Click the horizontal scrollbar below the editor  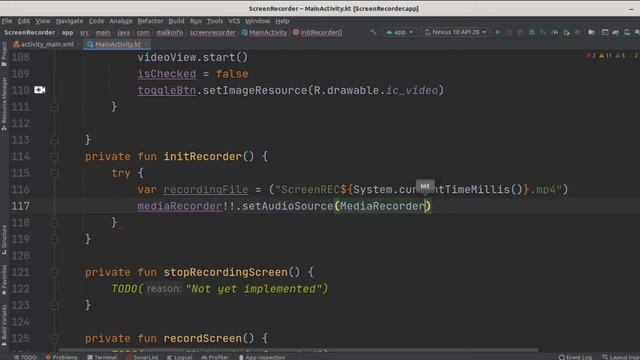pyautogui.click(x=299, y=350)
